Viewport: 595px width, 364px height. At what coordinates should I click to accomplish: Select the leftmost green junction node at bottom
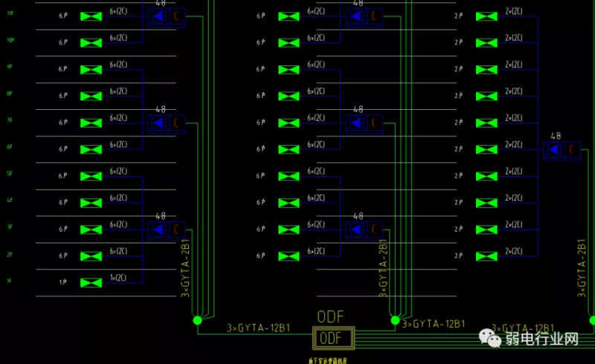197,320
